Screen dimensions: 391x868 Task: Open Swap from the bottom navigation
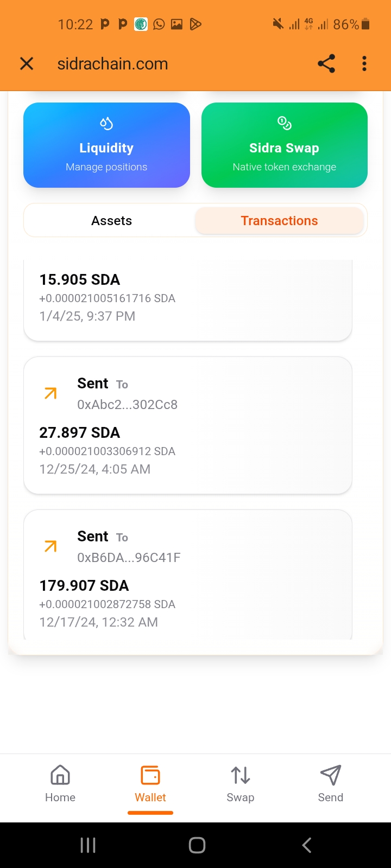click(x=241, y=783)
